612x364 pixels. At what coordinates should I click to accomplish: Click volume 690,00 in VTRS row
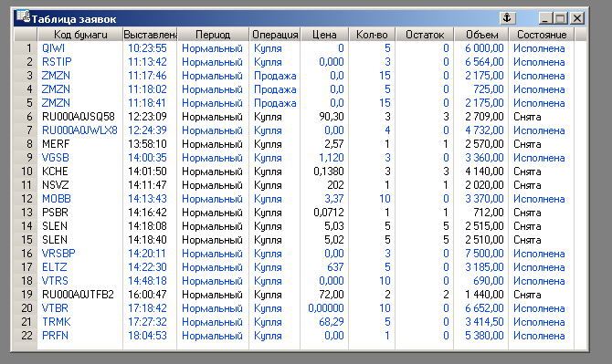click(489, 281)
